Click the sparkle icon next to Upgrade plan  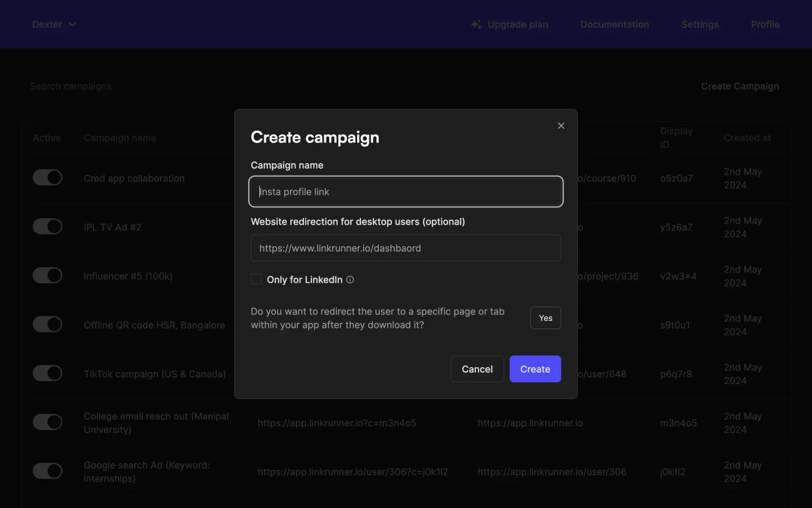coord(476,24)
